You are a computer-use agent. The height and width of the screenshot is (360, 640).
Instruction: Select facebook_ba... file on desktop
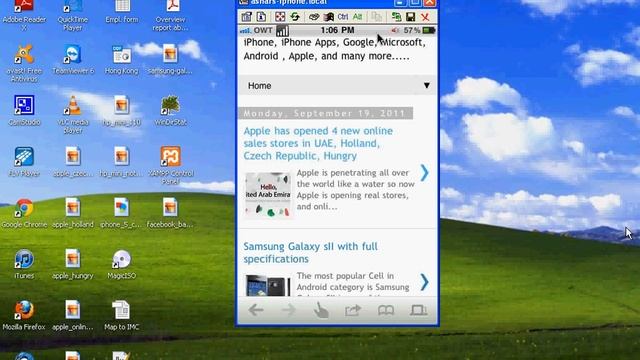pos(171,213)
